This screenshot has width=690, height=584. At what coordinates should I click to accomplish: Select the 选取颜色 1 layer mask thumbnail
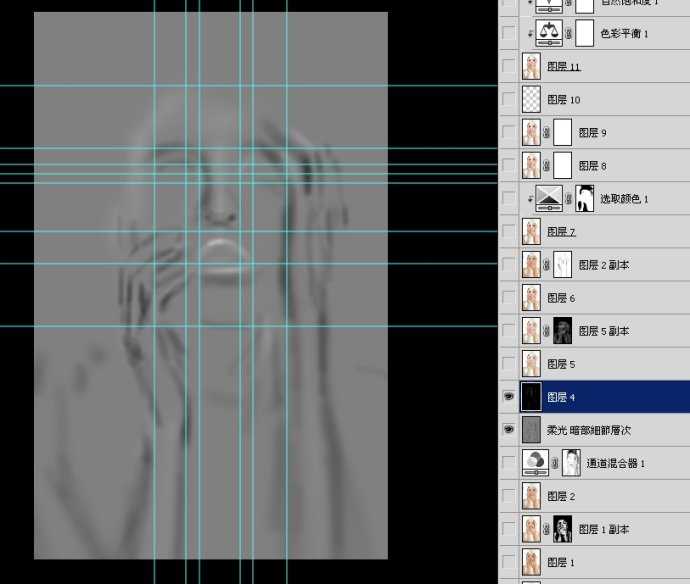coord(585,198)
